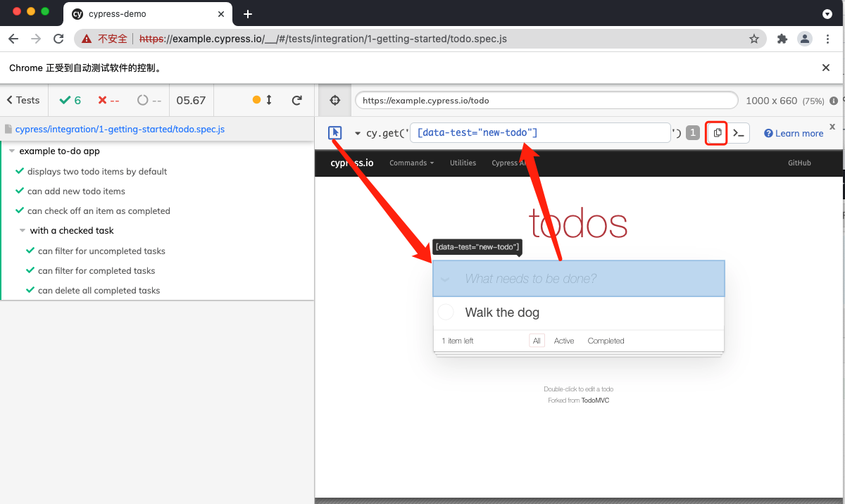Click failed tests count indicator
This screenshot has height=504, width=845.
(108, 101)
